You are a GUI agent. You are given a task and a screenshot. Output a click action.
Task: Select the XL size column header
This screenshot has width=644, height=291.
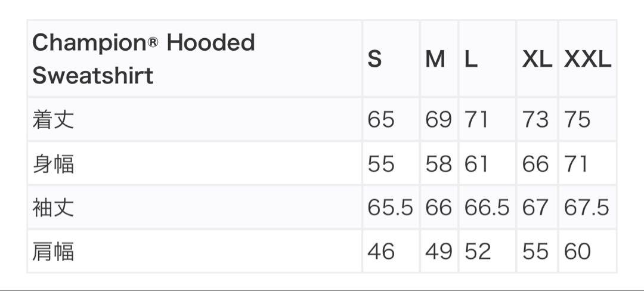click(x=537, y=58)
